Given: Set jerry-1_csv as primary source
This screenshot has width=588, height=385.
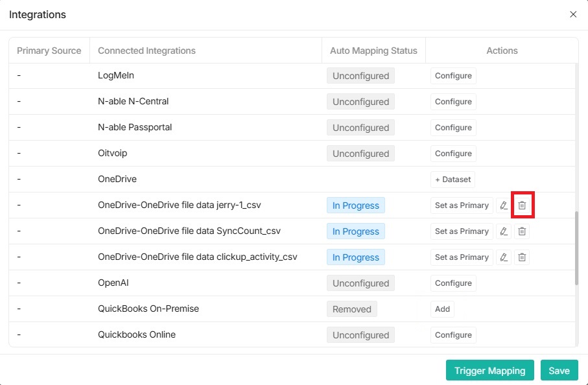Looking at the screenshot, I should pyautogui.click(x=461, y=205).
